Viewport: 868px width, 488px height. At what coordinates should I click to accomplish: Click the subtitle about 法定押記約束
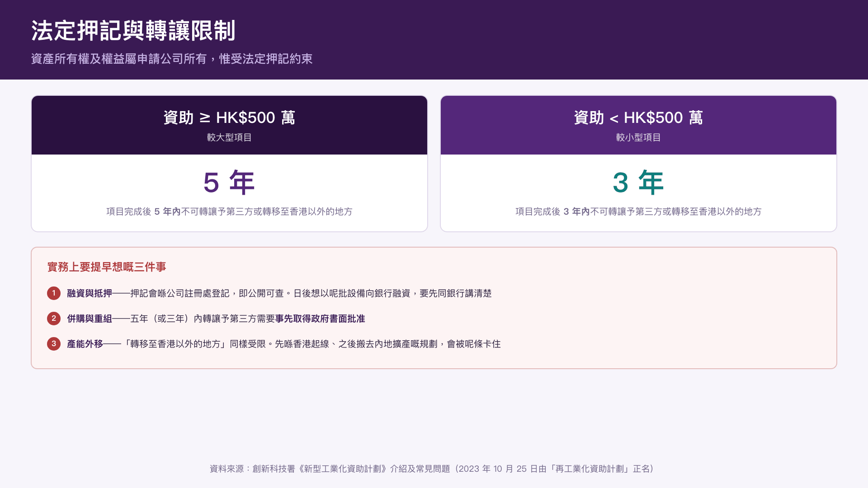pyautogui.click(x=172, y=59)
